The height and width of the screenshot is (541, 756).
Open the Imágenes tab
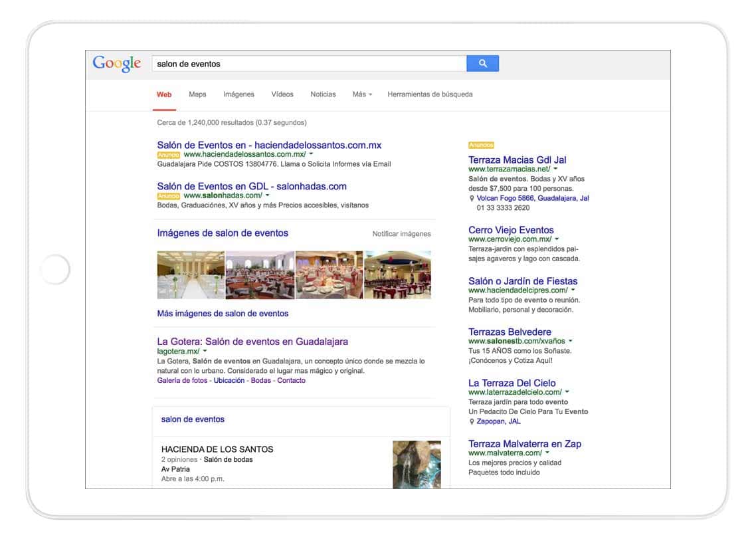(x=238, y=94)
